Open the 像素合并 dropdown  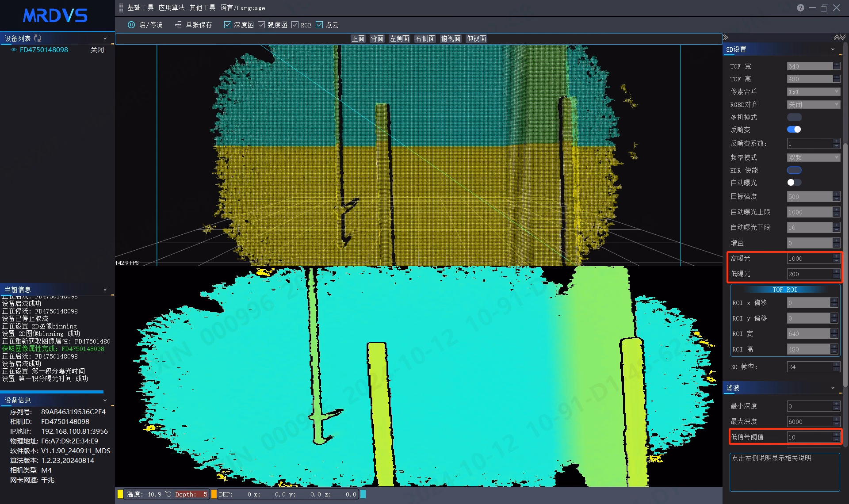pyautogui.click(x=814, y=92)
